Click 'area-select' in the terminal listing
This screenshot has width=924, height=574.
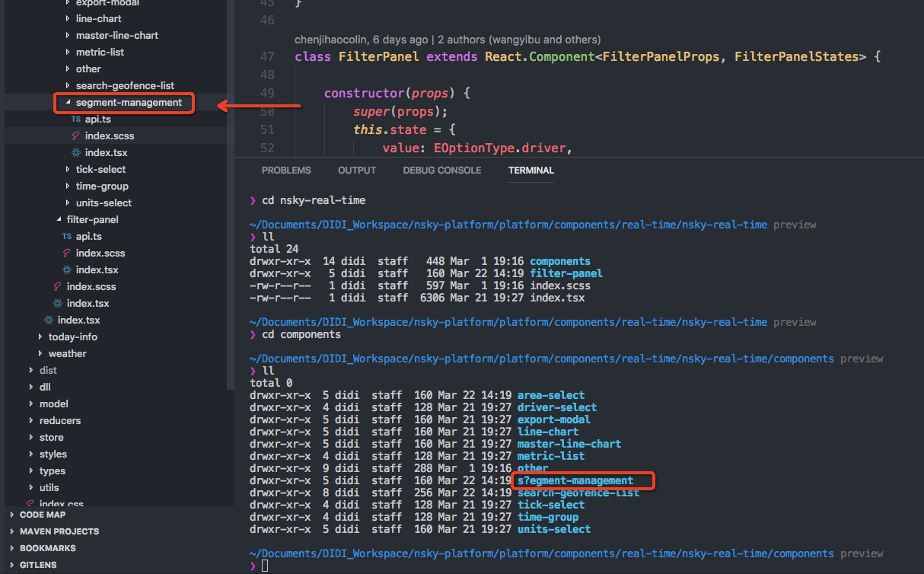coord(551,395)
